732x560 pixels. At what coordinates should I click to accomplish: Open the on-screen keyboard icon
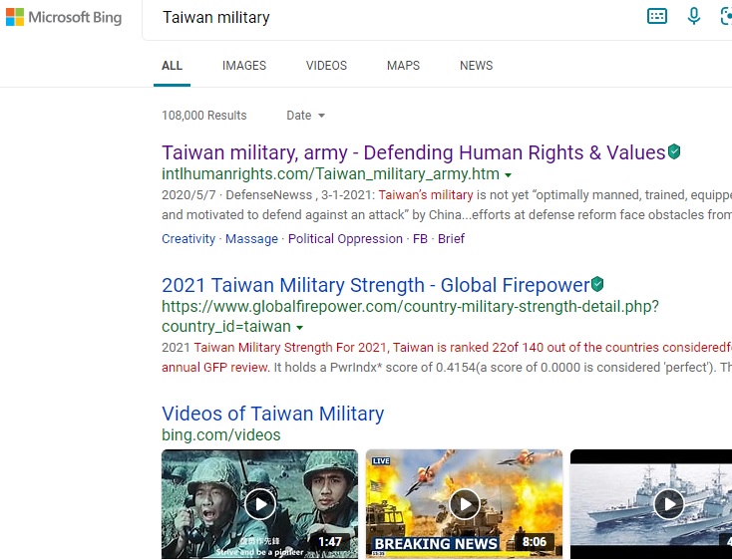pyautogui.click(x=657, y=16)
